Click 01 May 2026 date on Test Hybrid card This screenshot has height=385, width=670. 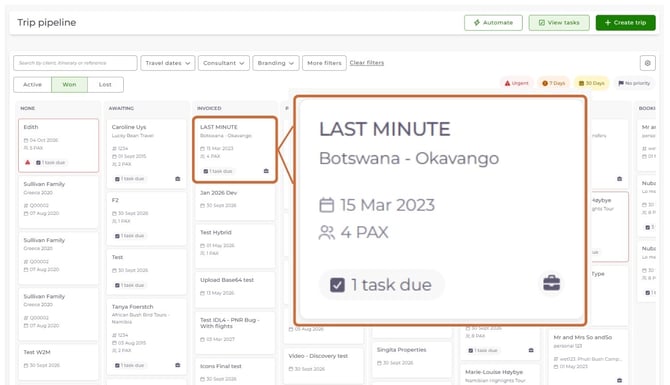[220, 246]
